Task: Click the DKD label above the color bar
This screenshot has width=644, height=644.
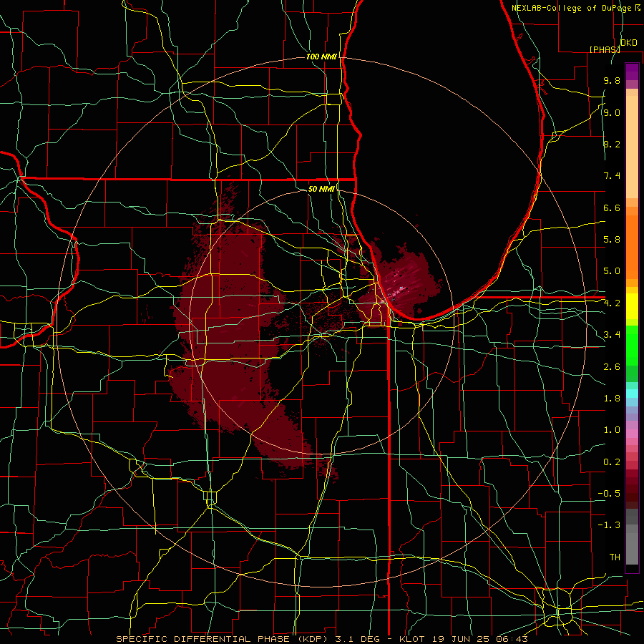Action: tap(629, 43)
